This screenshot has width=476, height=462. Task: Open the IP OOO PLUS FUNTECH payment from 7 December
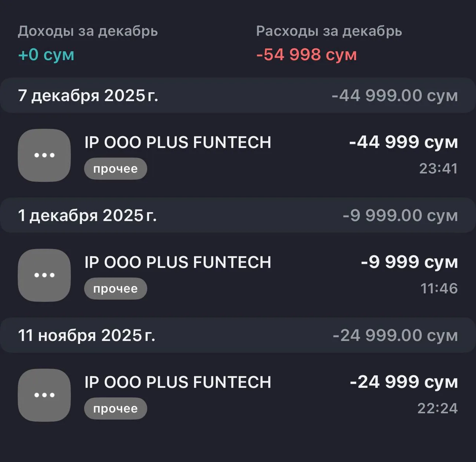click(178, 142)
